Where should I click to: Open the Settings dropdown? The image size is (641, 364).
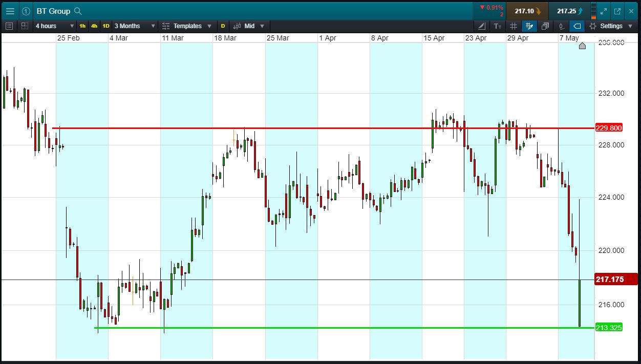pos(610,26)
